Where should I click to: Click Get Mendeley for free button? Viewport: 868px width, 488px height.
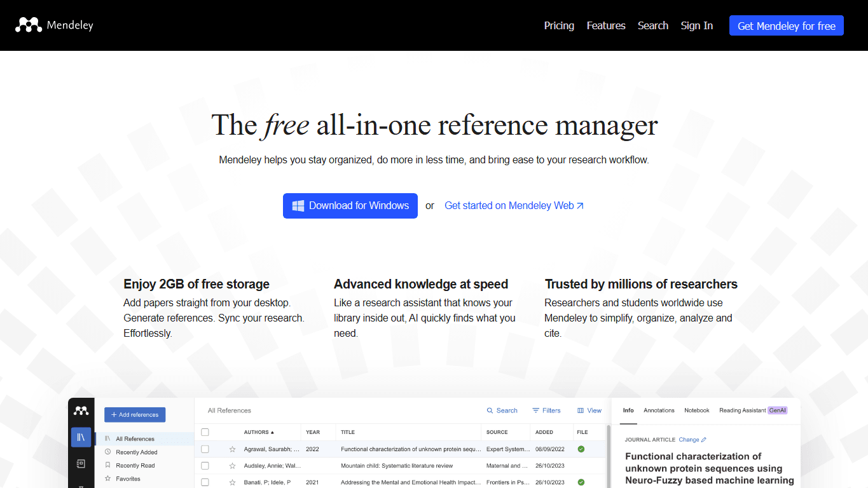tap(787, 25)
